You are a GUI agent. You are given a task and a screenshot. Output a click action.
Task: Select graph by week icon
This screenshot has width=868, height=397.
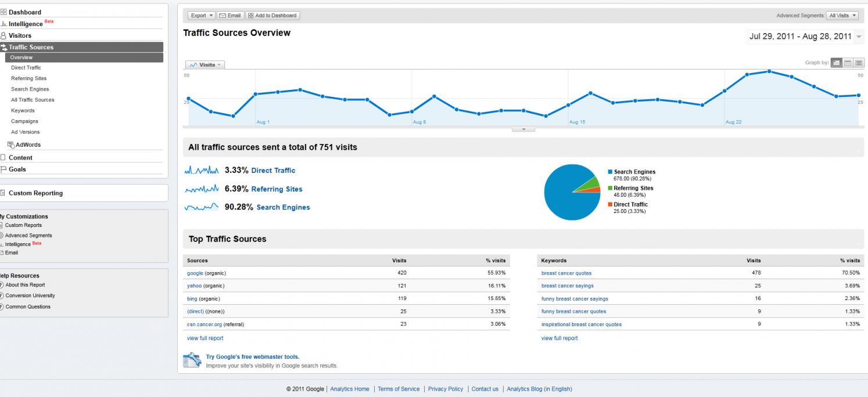[x=848, y=63]
